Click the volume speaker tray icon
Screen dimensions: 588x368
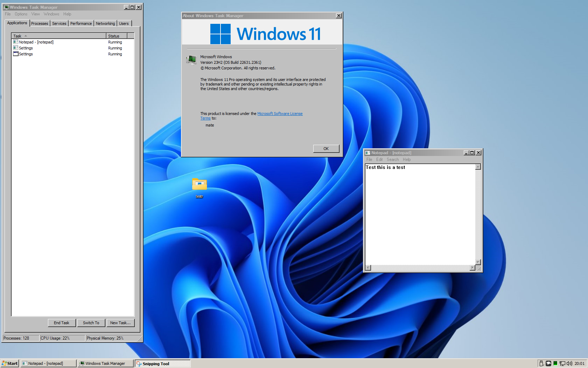(x=569, y=363)
